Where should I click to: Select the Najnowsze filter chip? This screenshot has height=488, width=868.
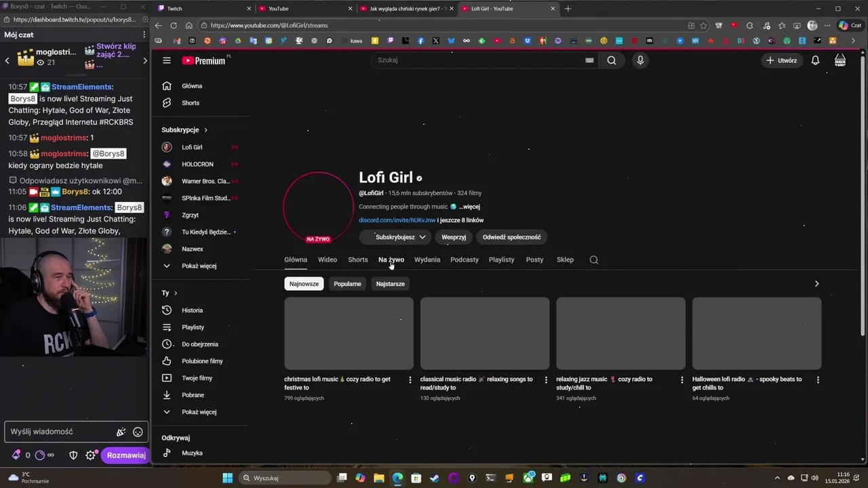[x=304, y=284]
